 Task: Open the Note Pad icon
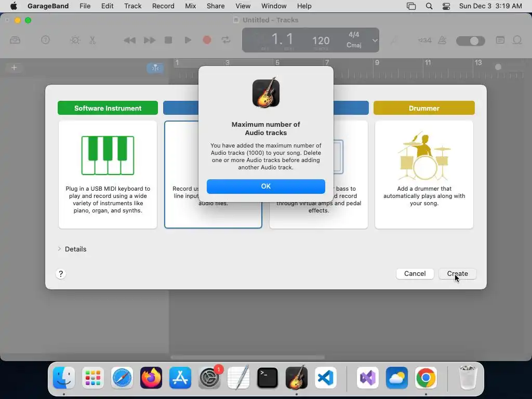click(500, 40)
